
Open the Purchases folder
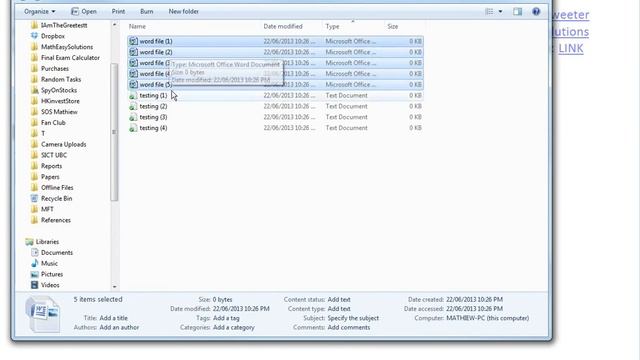(55, 69)
